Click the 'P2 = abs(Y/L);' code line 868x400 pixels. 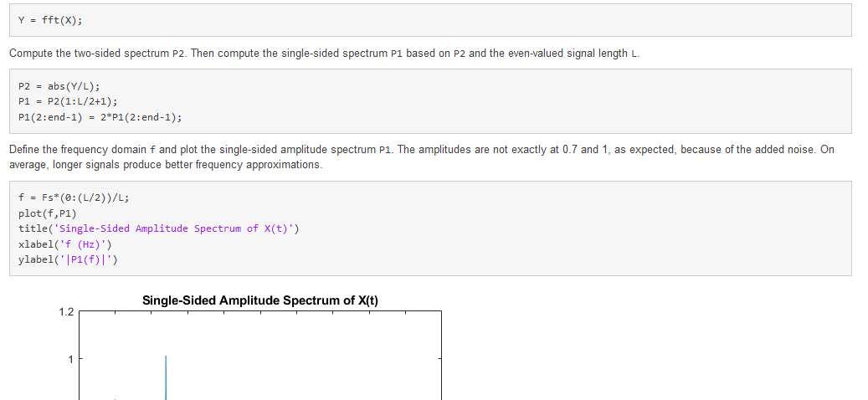pos(59,86)
